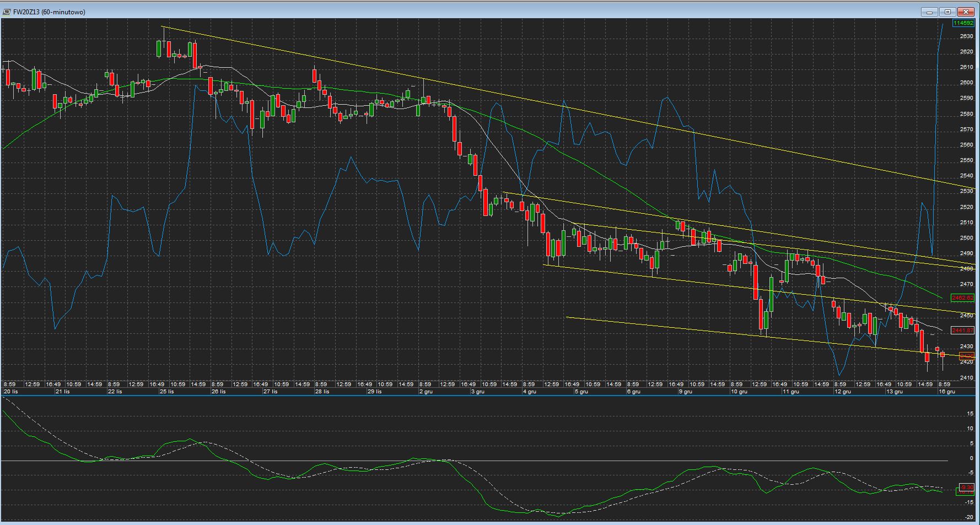
Task: Click the chart window icon beside FW20Z13
Action: pyautogui.click(x=7, y=12)
